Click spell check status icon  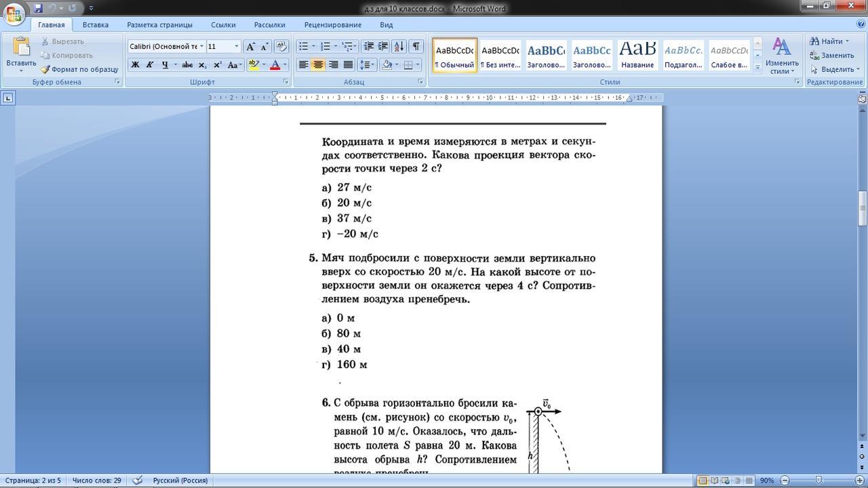point(138,481)
